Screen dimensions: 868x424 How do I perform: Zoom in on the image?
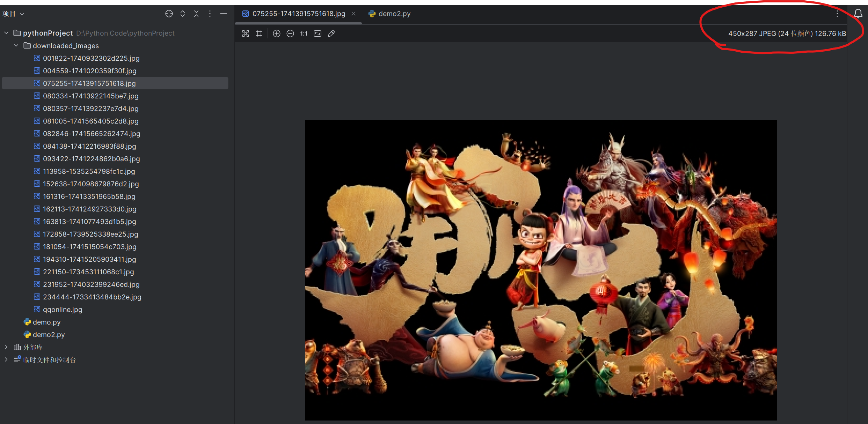click(276, 34)
